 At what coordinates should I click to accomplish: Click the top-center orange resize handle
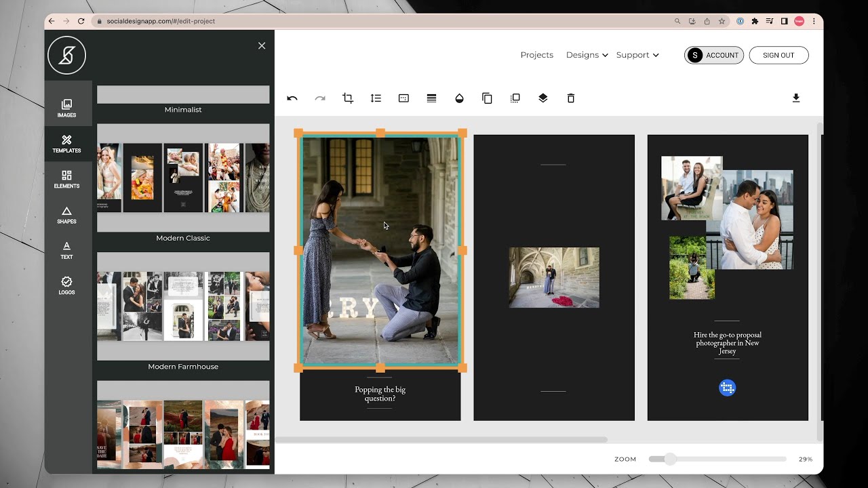pos(380,133)
